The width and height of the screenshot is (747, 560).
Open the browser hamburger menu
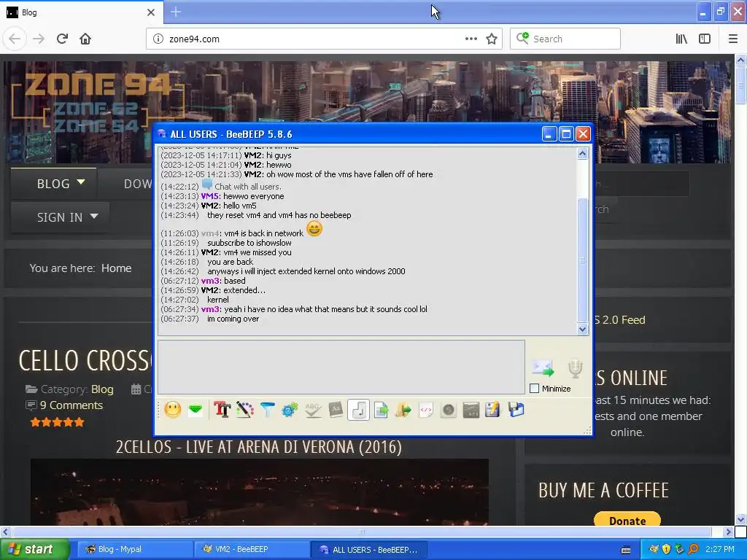(732, 39)
